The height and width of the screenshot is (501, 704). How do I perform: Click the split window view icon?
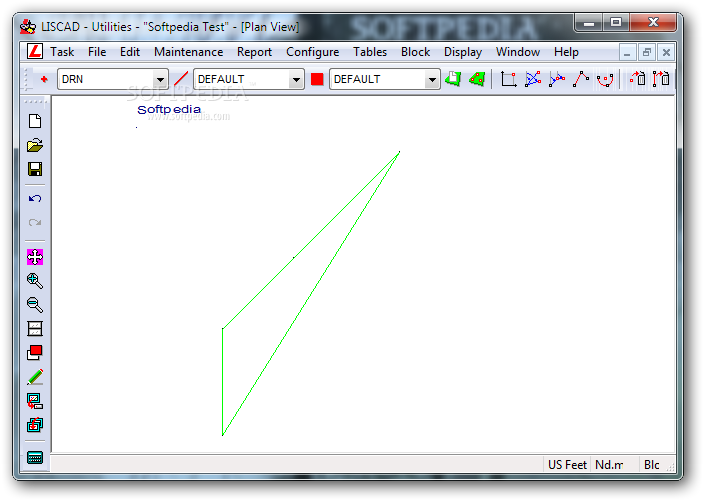(x=35, y=329)
